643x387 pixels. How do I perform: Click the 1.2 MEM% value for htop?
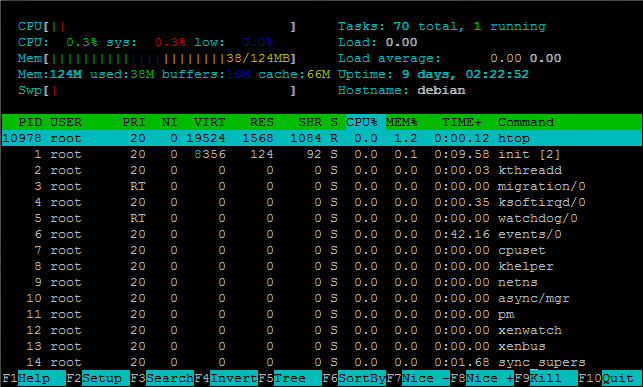(x=406, y=138)
